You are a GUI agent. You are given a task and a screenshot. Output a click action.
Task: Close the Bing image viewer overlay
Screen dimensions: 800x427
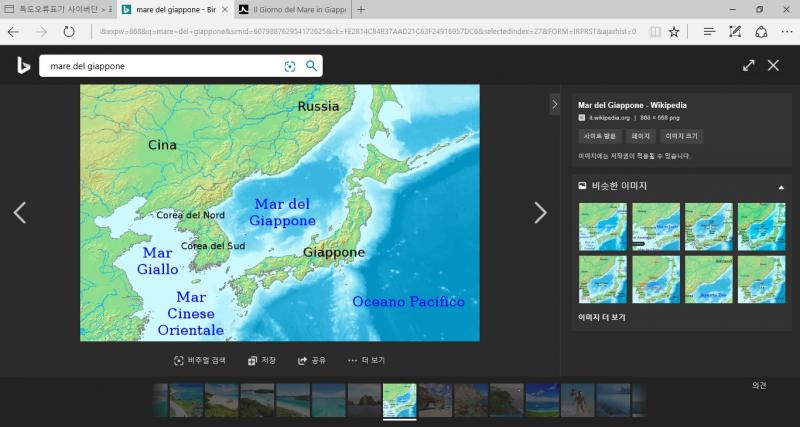pos(773,65)
